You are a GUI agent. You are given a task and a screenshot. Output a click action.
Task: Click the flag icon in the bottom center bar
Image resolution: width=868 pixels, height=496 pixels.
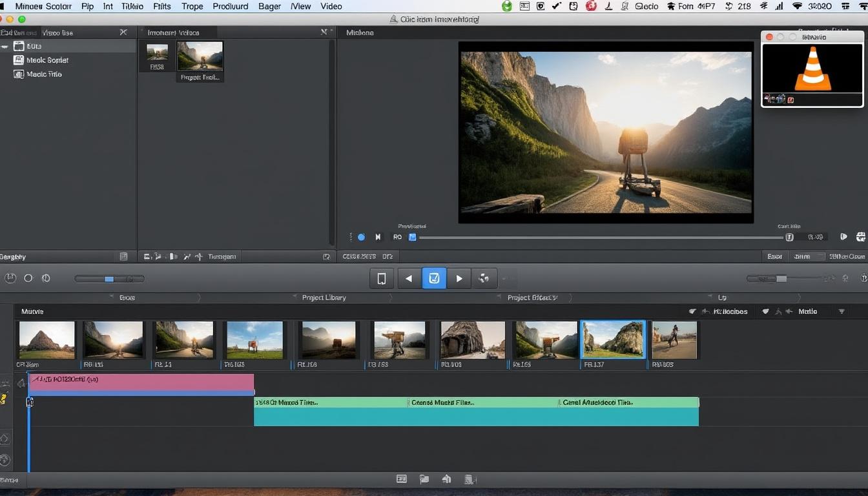pyautogui.click(x=424, y=479)
